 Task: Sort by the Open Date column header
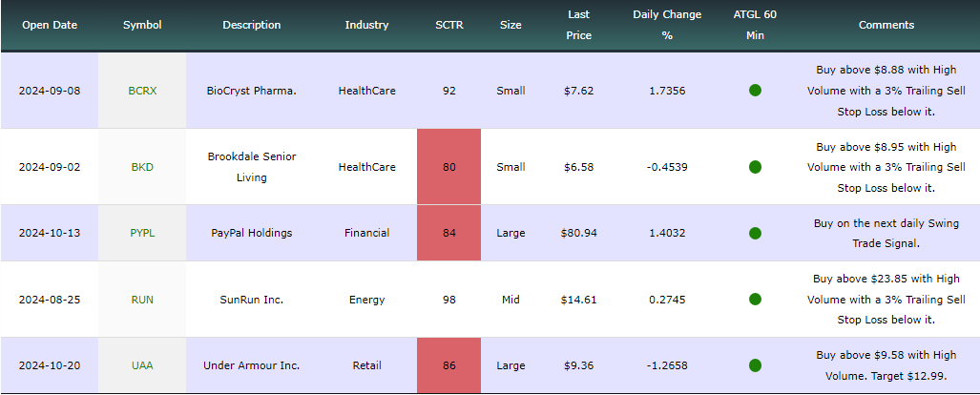[50, 25]
